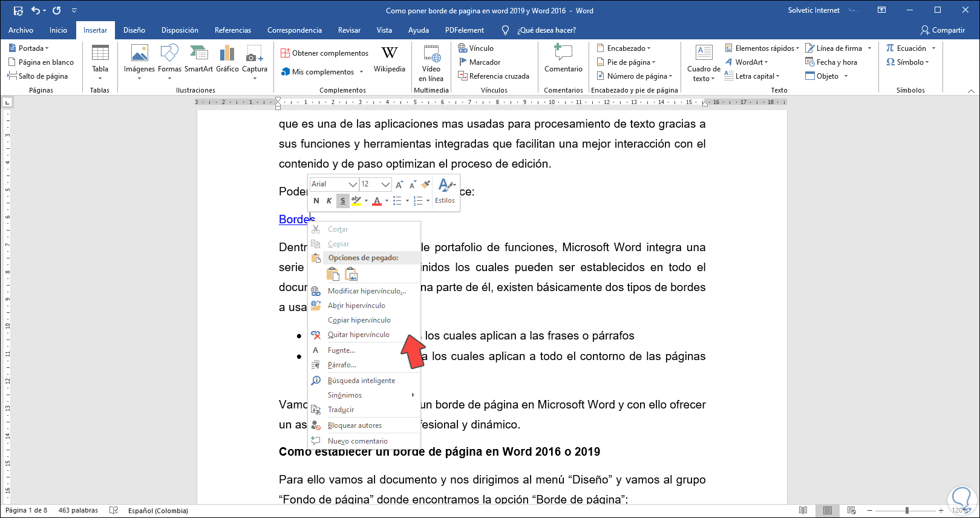Undo the last action

pyautogui.click(x=36, y=10)
